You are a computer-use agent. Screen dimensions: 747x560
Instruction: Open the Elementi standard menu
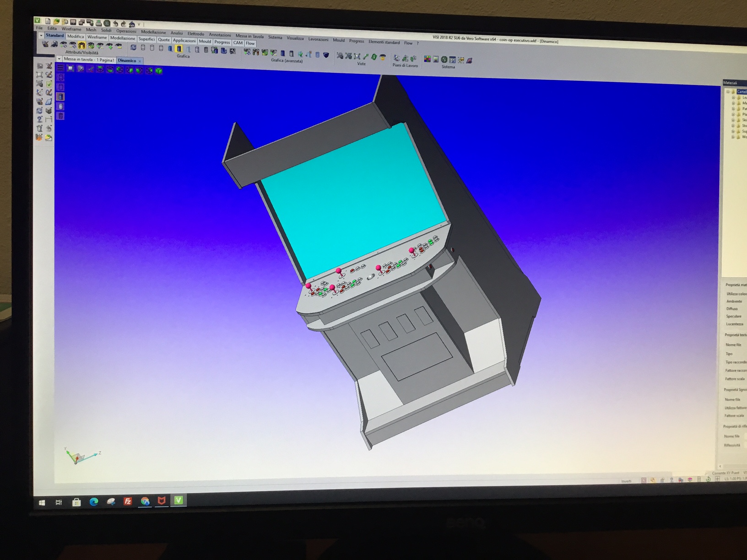point(384,42)
